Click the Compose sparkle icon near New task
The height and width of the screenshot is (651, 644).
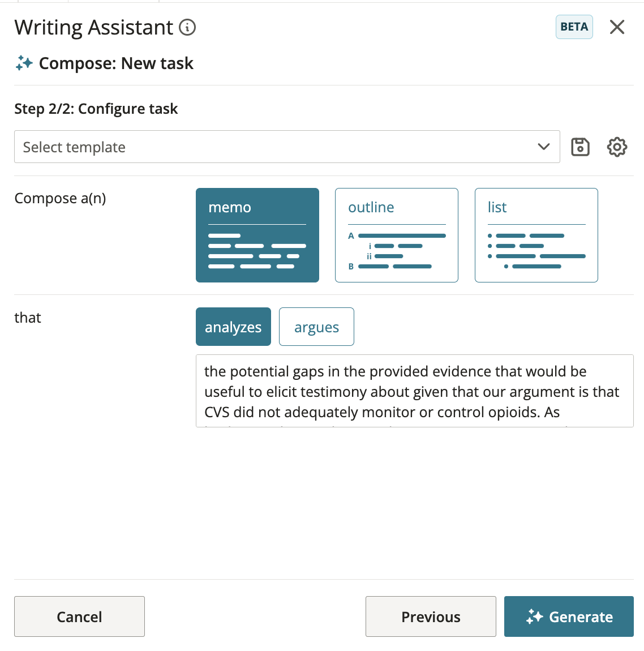coord(24,63)
